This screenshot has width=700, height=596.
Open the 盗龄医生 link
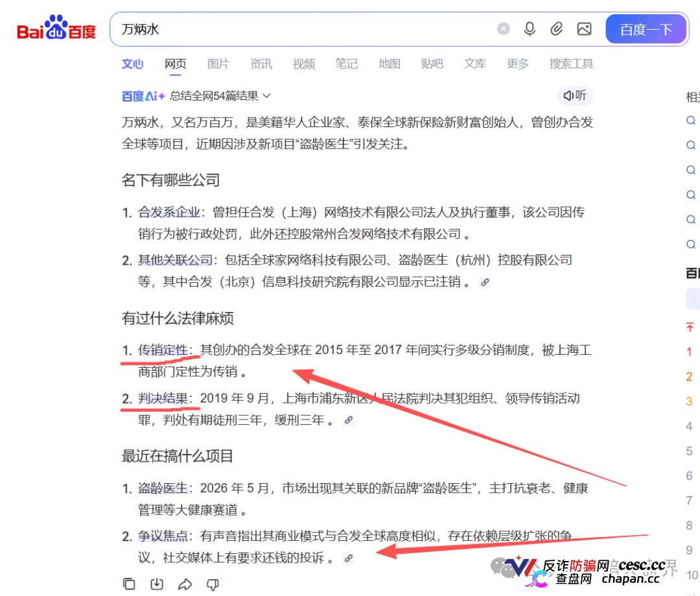coord(163,488)
